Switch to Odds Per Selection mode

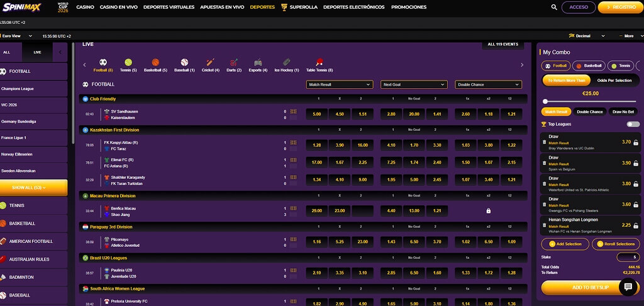coord(614,81)
